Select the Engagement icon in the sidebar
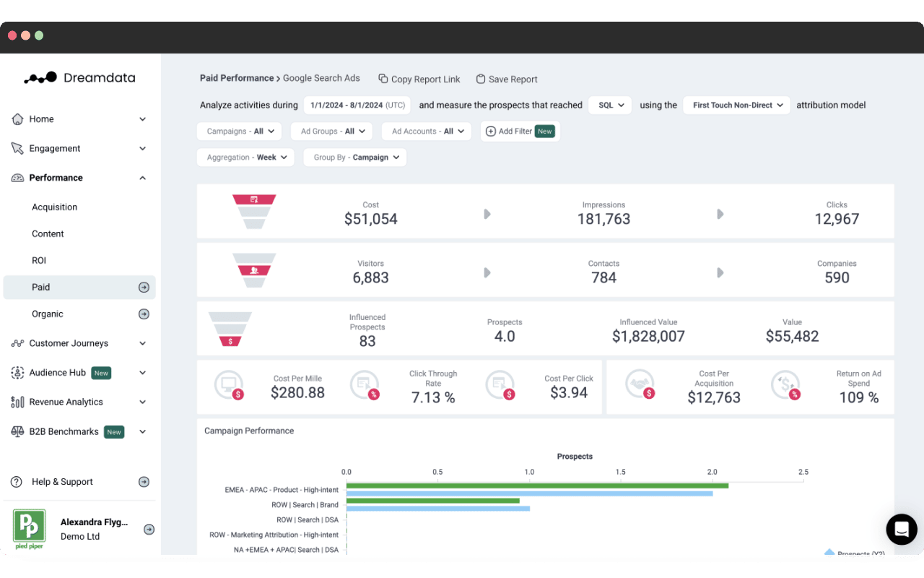Image resolution: width=924 pixels, height=578 pixels. [18, 148]
